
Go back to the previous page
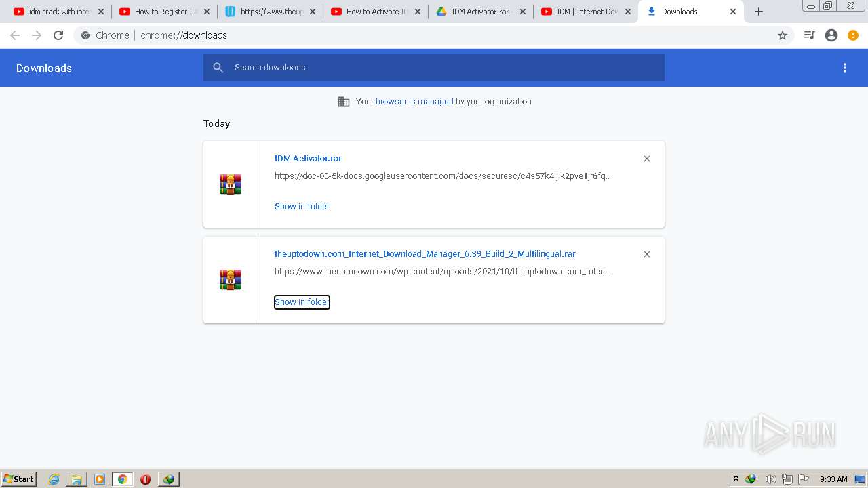[15, 35]
